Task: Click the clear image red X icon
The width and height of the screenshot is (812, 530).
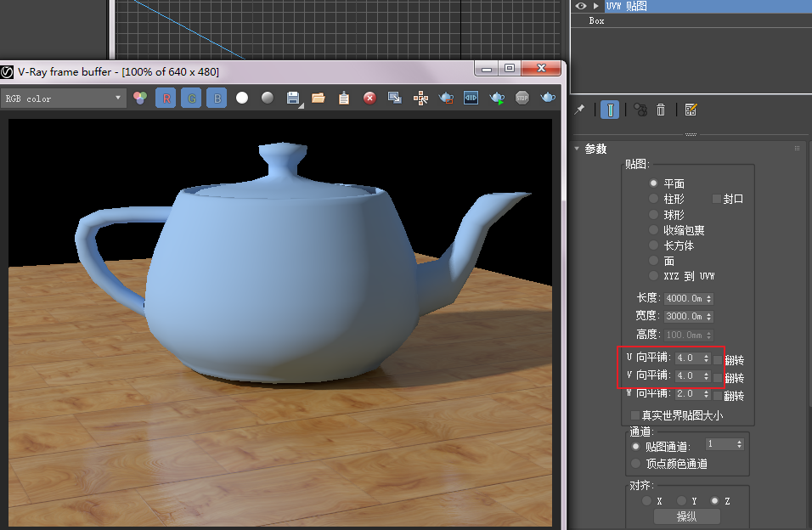Action: tap(369, 99)
